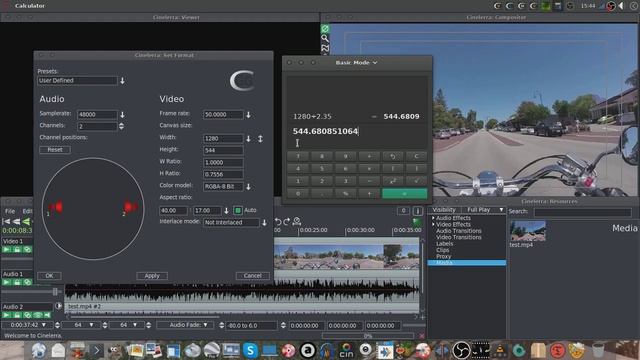Viewport: 640px width, 360px height.
Task: Click the Height input field
Action: 223,151
